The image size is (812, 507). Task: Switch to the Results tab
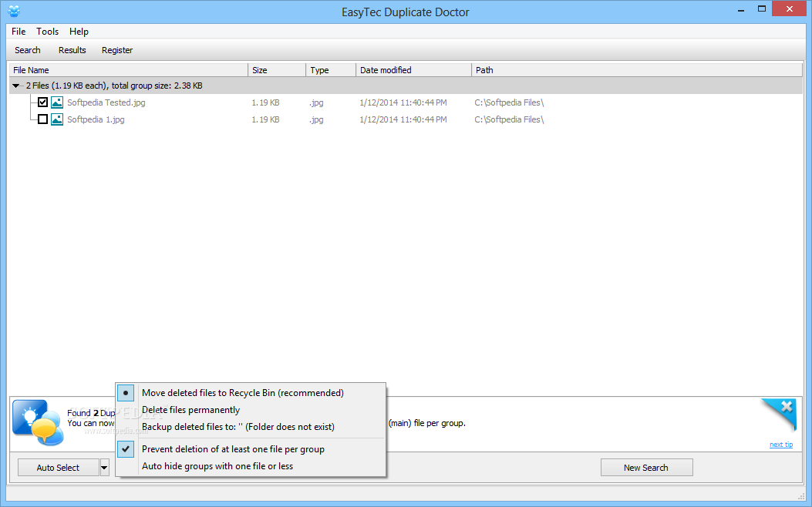72,50
